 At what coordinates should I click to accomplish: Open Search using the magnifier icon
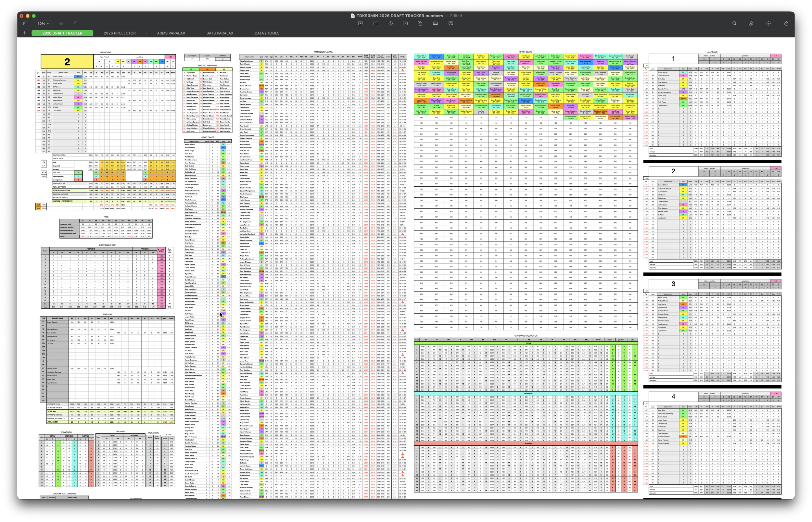pyautogui.click(x=734, y=23)
